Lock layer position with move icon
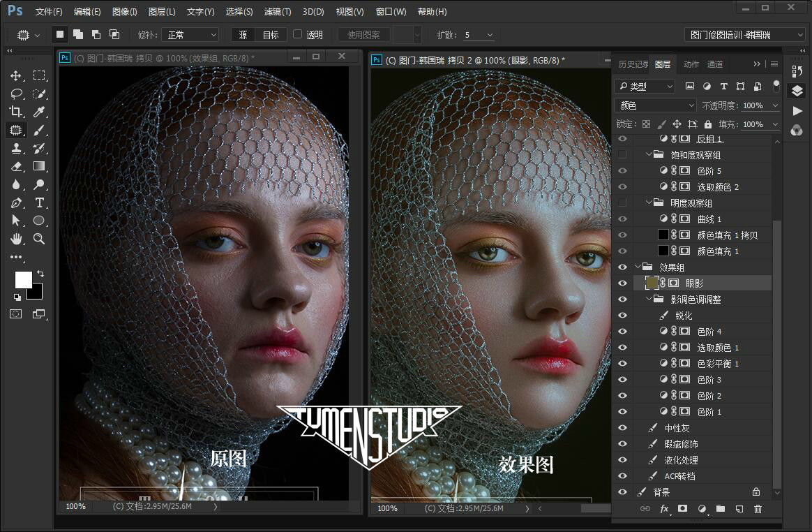Screen dimensions: 812x532 pyautogui.click(x=677, y=124)
